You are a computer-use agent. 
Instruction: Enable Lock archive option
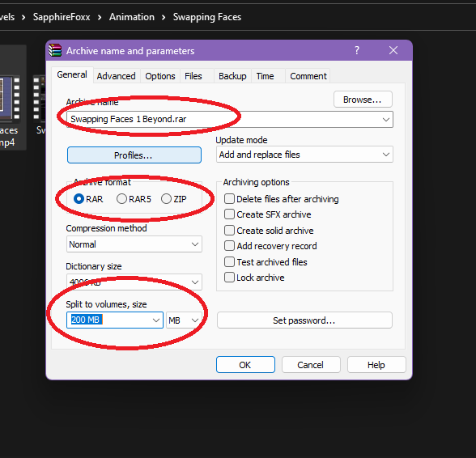pos(254,278)
